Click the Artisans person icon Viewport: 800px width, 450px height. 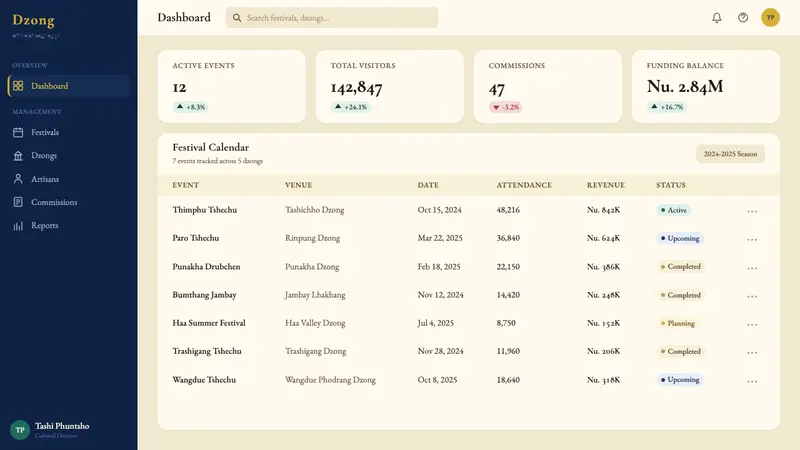click(x=18, y=179)
